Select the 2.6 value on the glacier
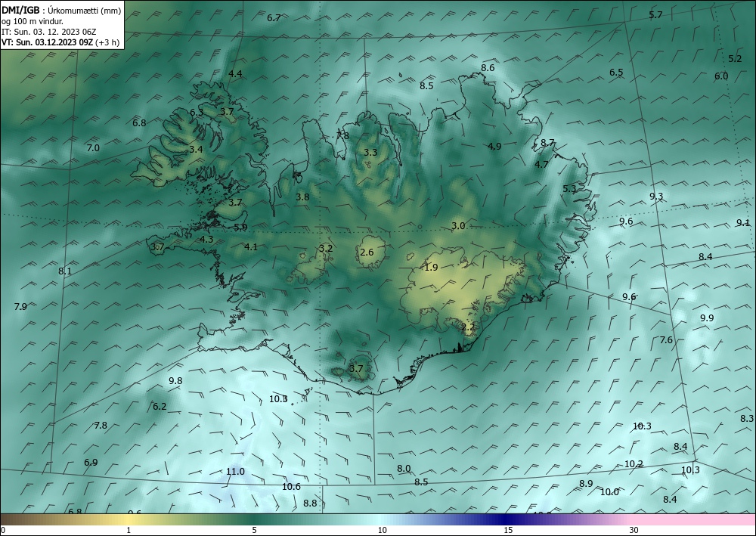 (x=367, y=252)
